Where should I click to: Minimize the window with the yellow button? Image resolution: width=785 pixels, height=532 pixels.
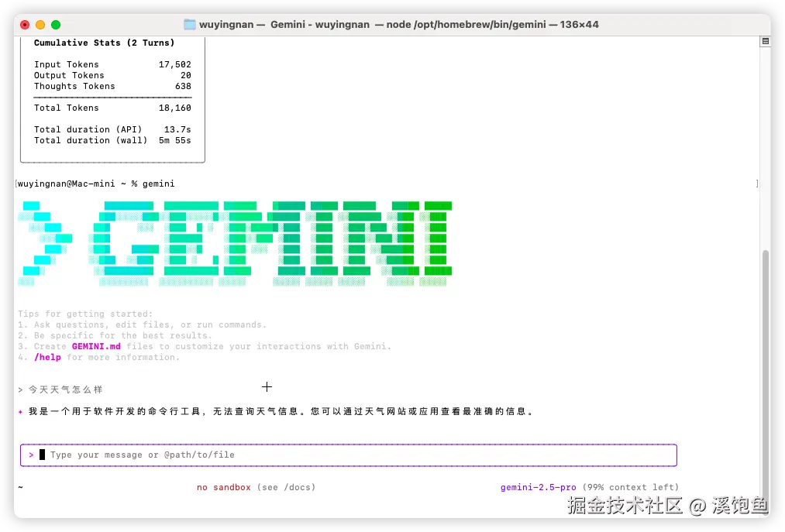tap(40, 25)
